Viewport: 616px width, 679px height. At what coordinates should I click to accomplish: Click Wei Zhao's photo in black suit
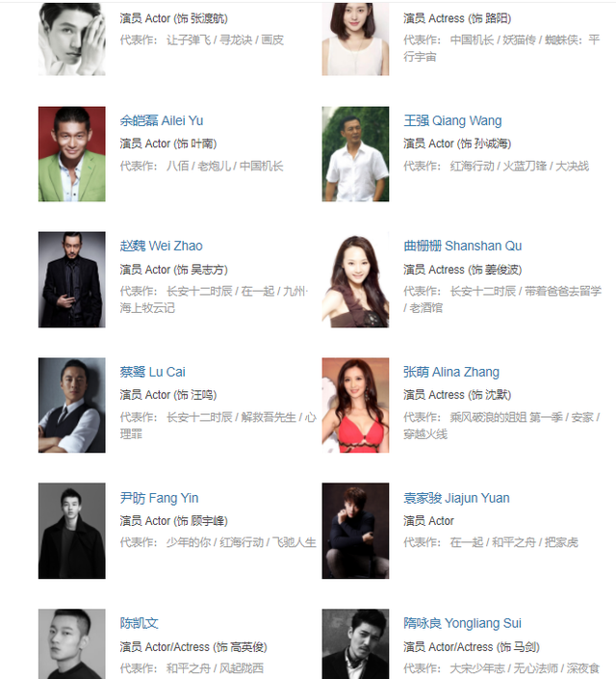(x=72, y=279)
